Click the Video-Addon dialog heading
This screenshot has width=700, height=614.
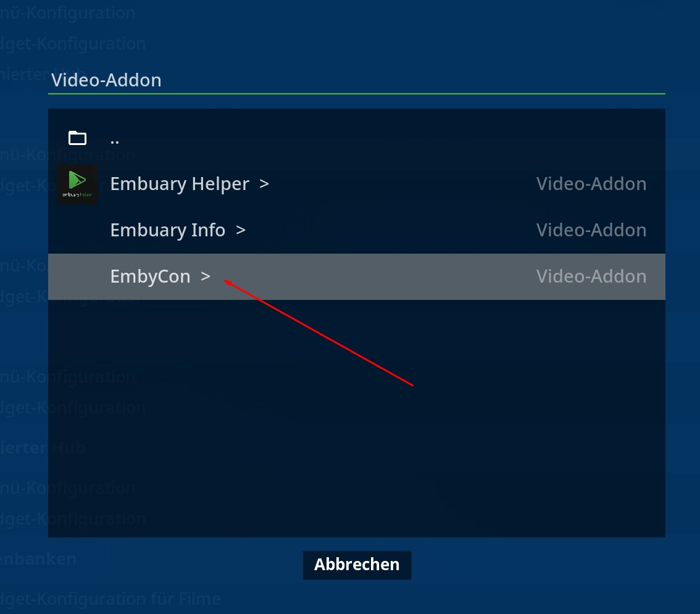tap(106, 80)
